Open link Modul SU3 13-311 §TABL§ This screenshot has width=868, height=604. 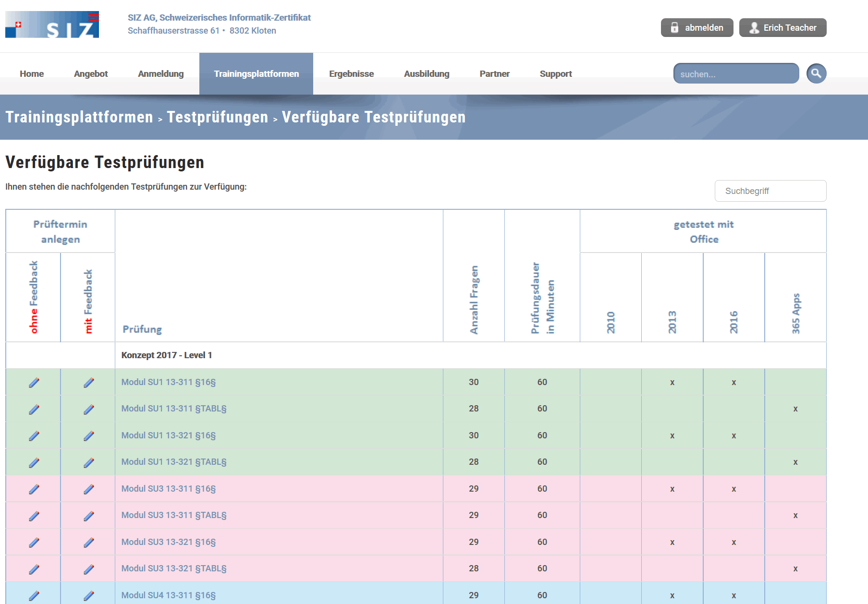(x=174, y=515)
